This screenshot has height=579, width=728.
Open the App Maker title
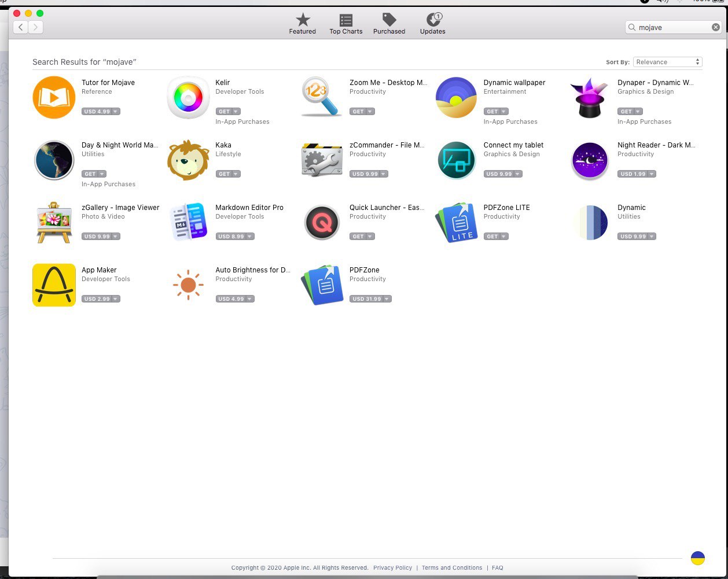click(99, 270)
